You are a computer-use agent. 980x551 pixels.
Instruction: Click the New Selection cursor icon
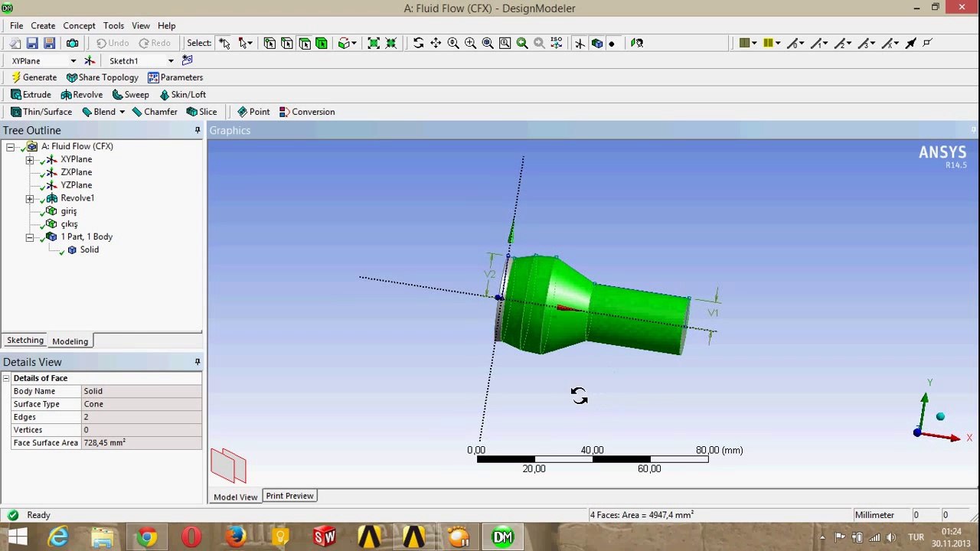point(224,43)
